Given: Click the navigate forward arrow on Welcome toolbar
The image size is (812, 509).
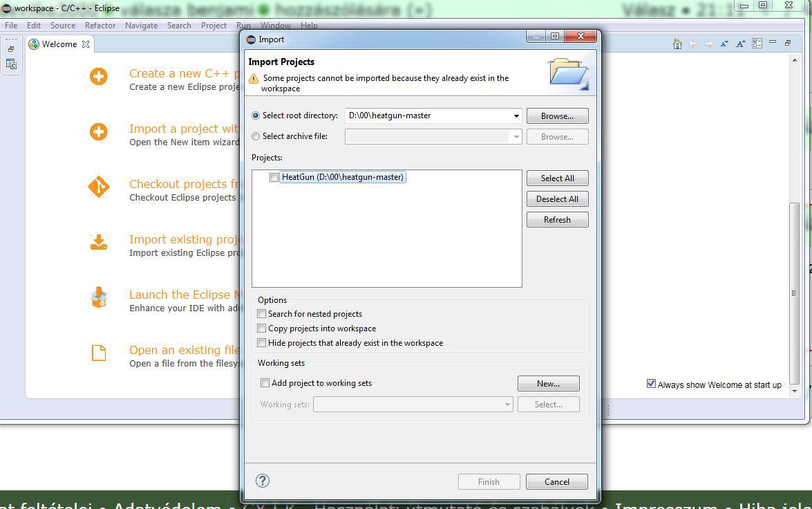Looking at the screenshot, I should 708,44.
